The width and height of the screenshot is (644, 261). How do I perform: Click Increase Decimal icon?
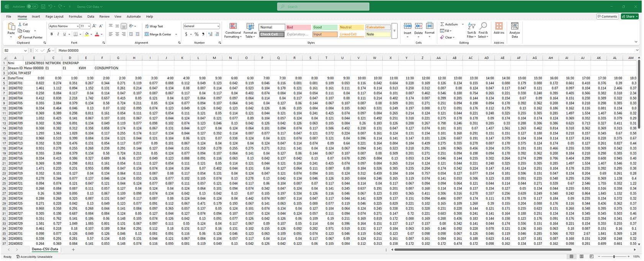click(210, 34)
